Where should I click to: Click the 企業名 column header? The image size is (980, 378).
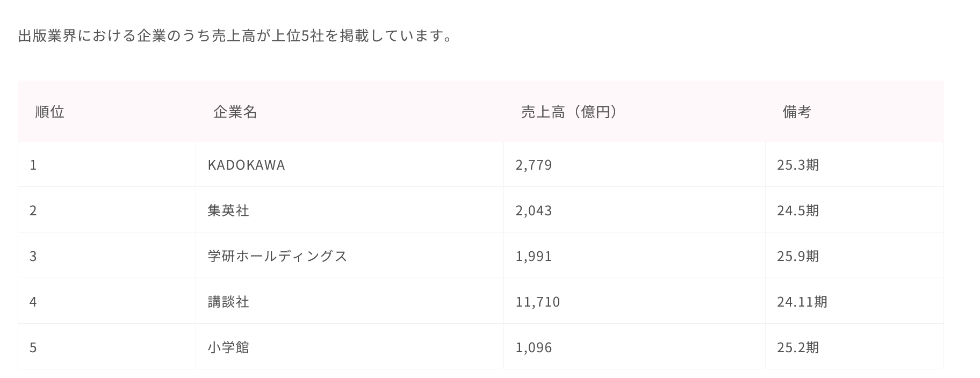[x=235, y=112]
